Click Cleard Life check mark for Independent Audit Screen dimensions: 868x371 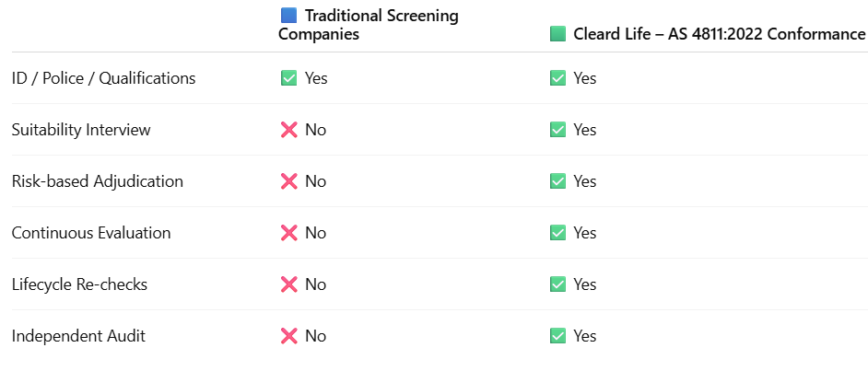coord(557,336)
